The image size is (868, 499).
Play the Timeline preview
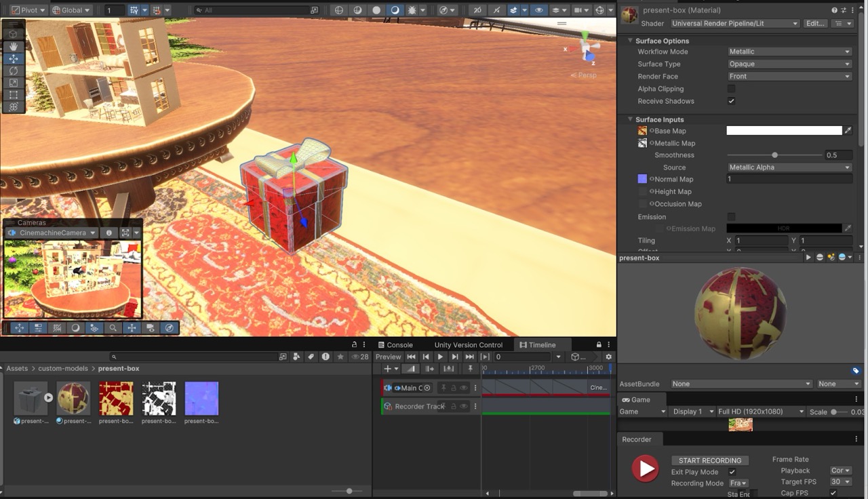pyautogui.click(x=440, y=357)
